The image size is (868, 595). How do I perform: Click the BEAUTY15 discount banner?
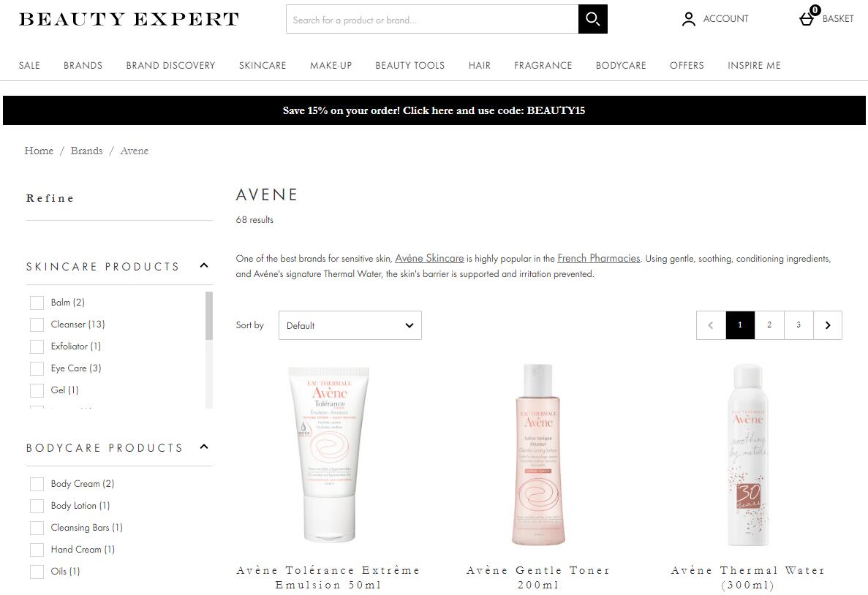pos(434,110)
